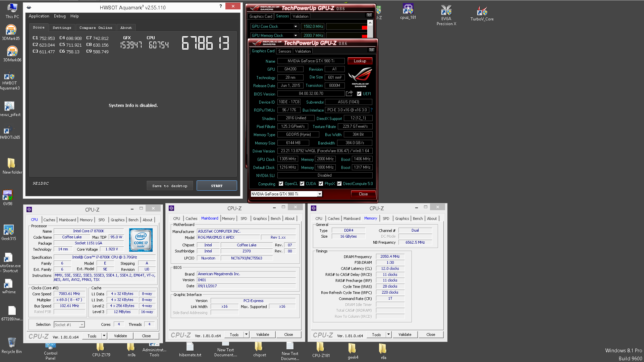Screen dimensions: 644x362
Task: Switch to Compare Online tab in Aquamark
Action: (x=96, y=27)
